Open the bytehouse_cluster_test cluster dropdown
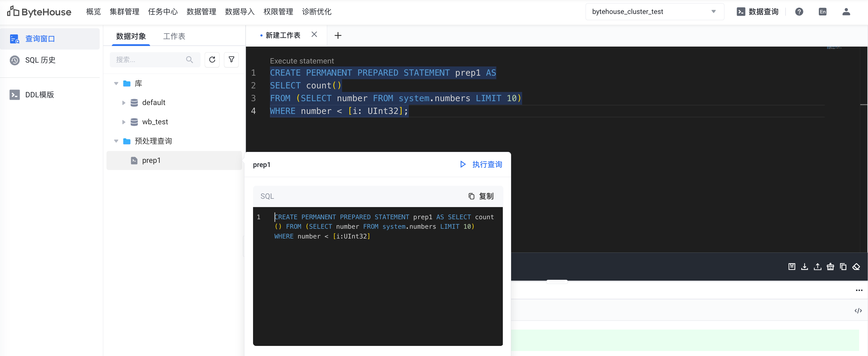The image size is (868, 356). [654, 12]
